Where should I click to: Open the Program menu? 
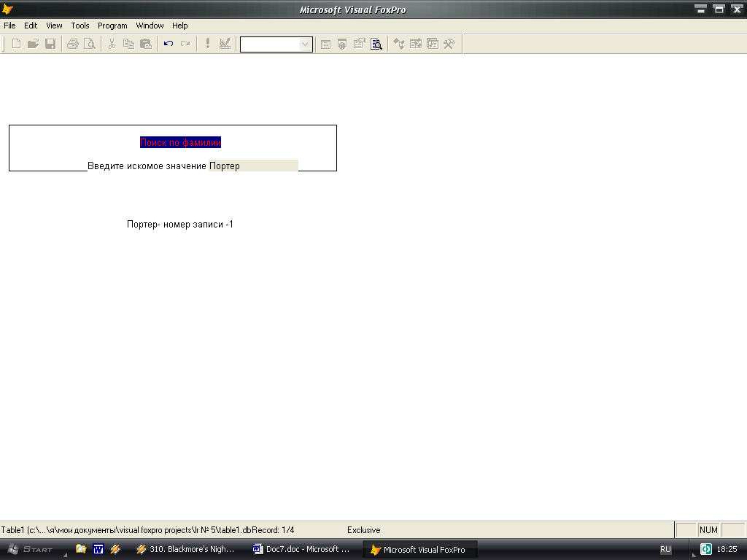coord(112,26)
